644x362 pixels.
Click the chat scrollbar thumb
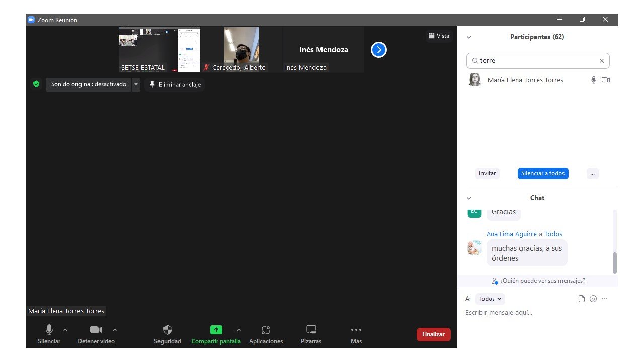point(614,262)
